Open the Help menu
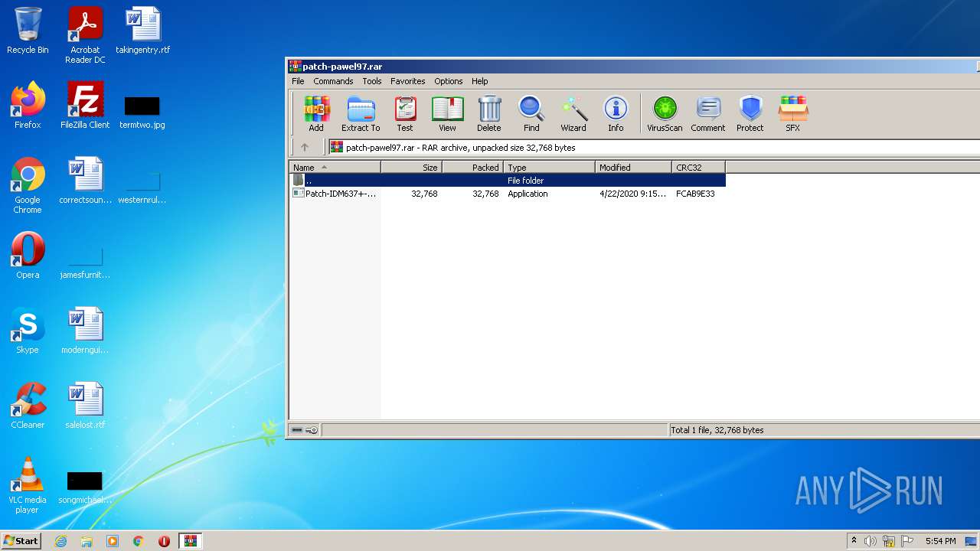The image size is (980, 551). point(480,81)
